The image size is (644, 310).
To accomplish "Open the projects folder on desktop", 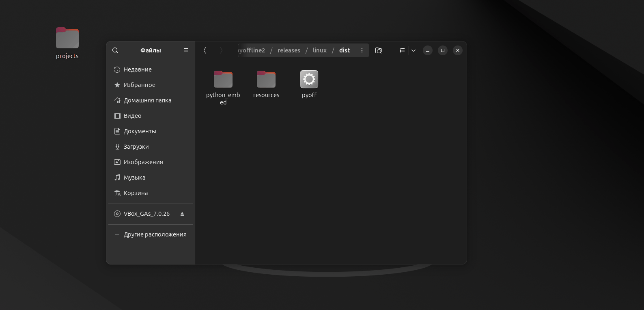I will [x=67, y=38].
